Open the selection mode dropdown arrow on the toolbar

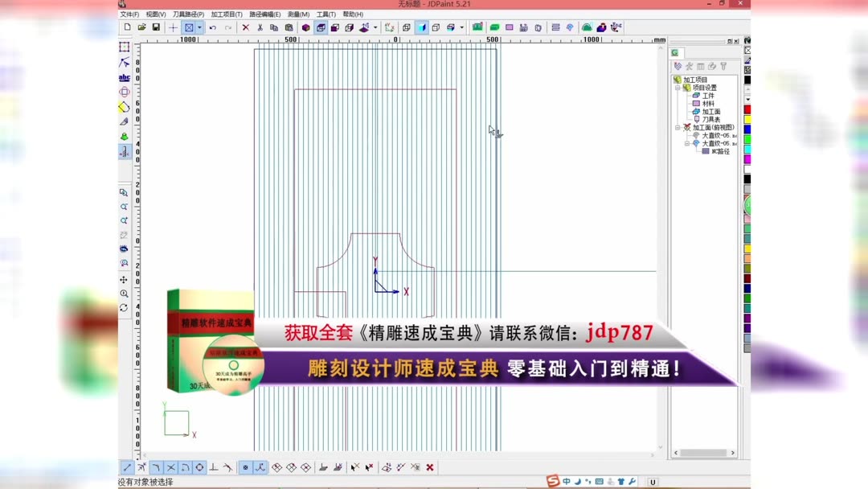pyautogui.click(x=199, y=27)
